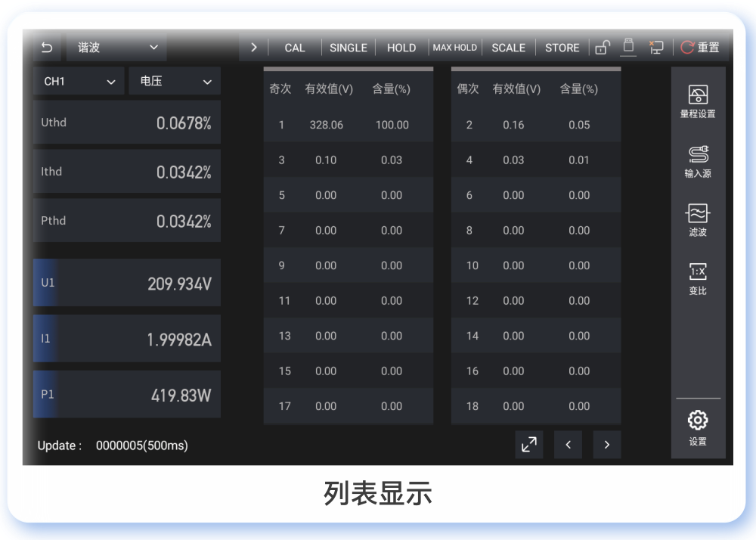The image size is (756, 540).
Task: Open the 变比 ratio settings
Action: [x=697, y=280]
